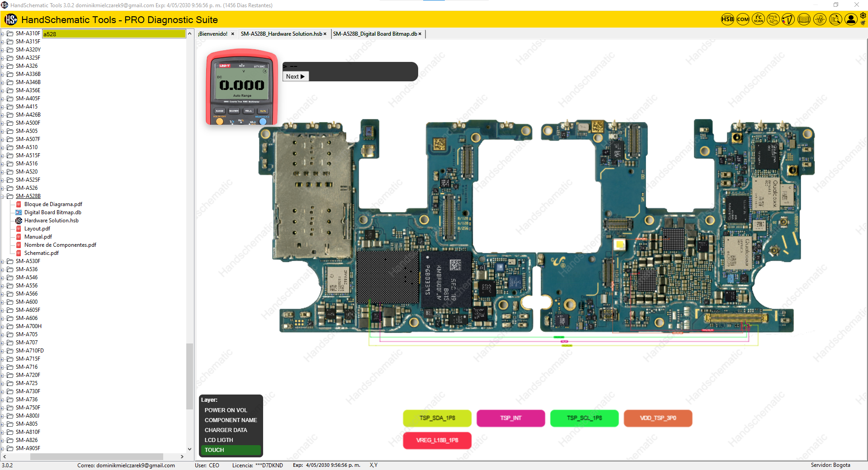Click the Next button
Viewport: 868px width, 470px height.
(x=295, y=76)
